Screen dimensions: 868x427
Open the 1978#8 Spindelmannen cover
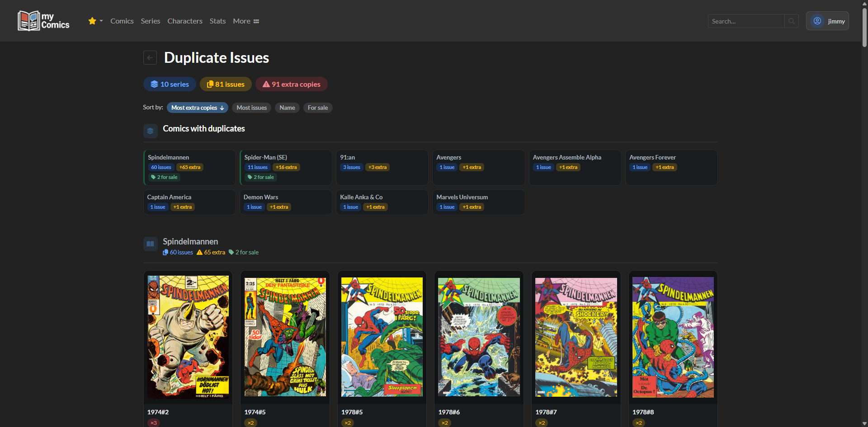(x=673, y=337)
